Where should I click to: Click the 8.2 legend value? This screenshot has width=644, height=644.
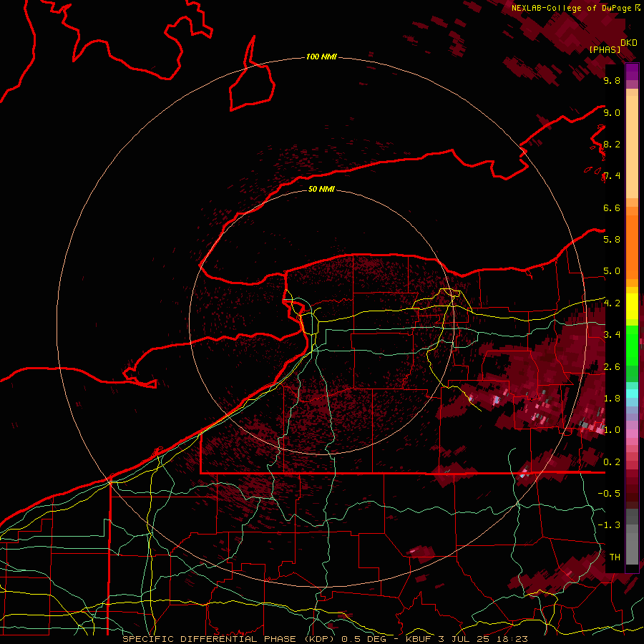point(612,144)
